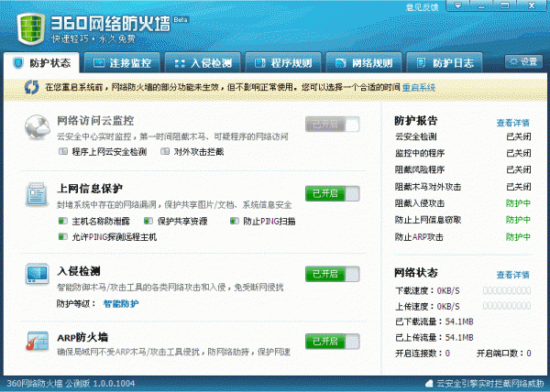Open the 智能防护 protection level selector
The image size is (550, 392).
point(121,304)
